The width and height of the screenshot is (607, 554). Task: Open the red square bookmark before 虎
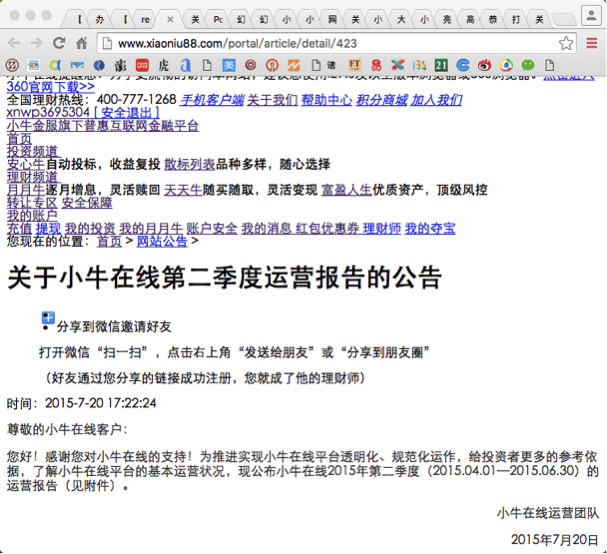[x=142, y=65]
